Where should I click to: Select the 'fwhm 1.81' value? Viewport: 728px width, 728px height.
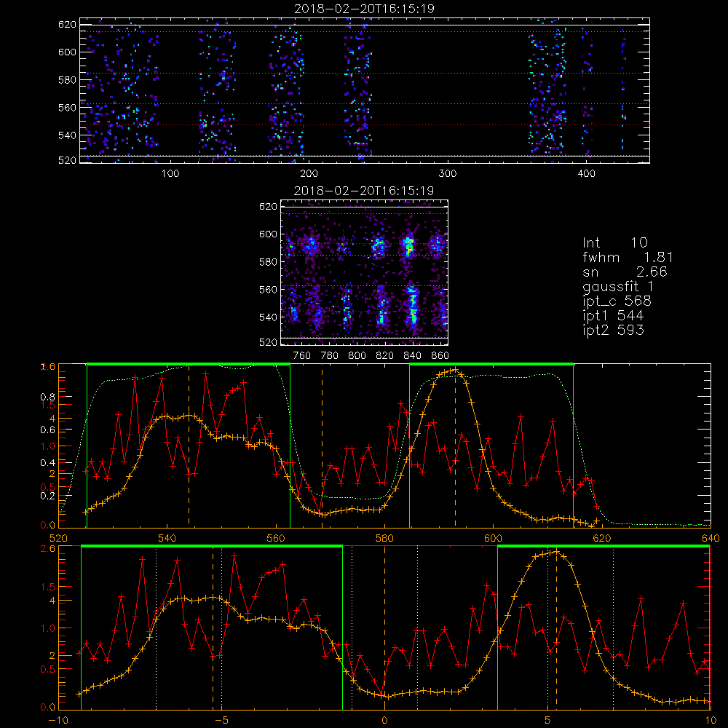[x=628, y=257]
